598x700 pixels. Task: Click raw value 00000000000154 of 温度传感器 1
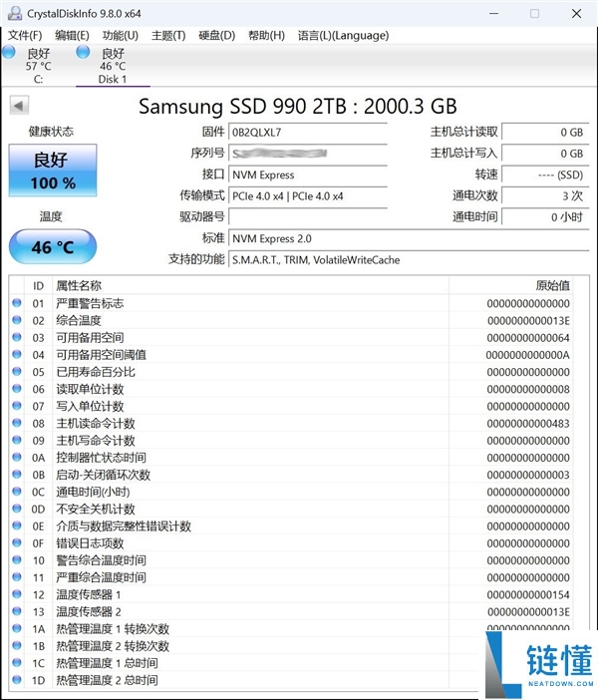click(x=528, y=595)
